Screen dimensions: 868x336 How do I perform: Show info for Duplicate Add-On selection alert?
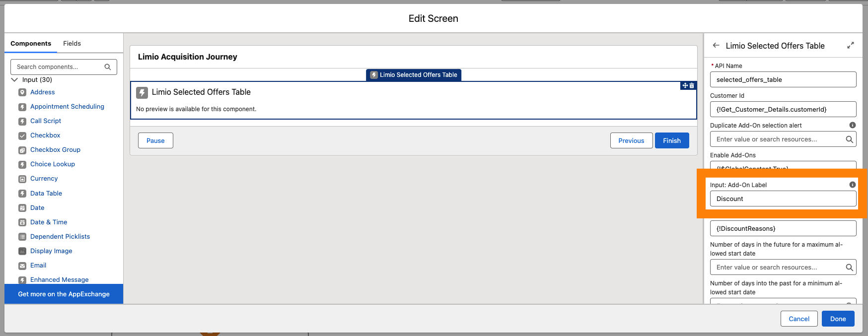[853, 125]
